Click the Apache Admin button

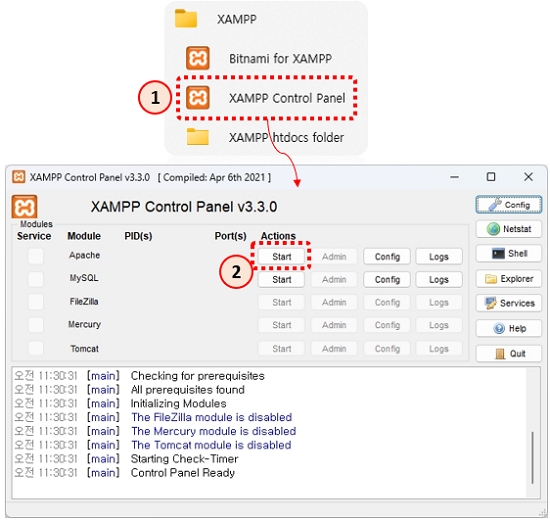click(334, 256)
